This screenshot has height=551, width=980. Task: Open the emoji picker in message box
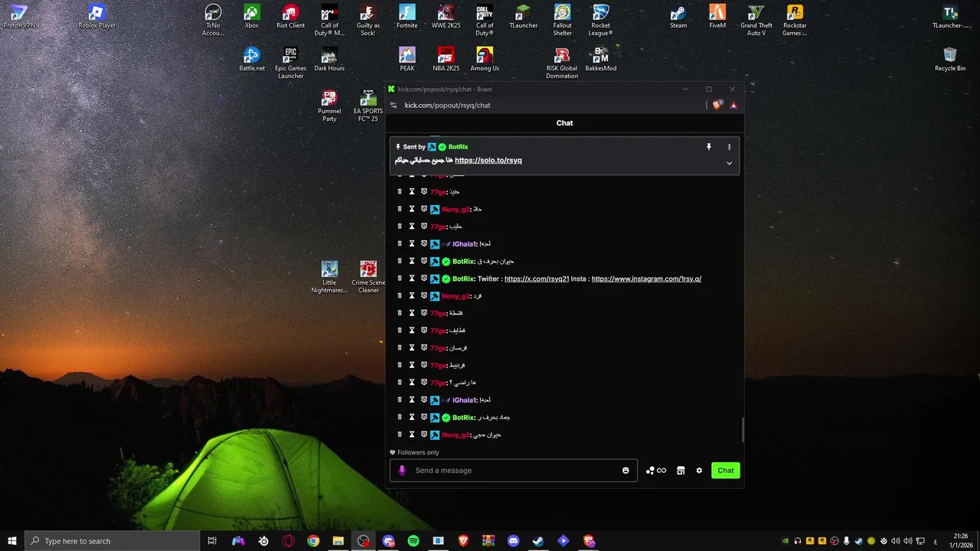(x=626, y=471)
